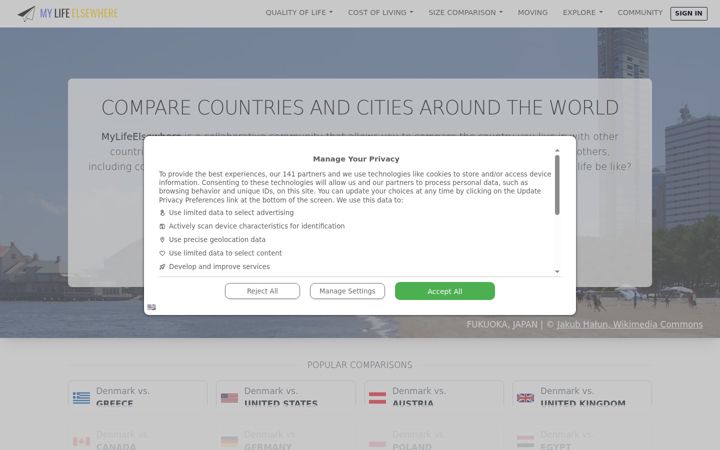Click the 'FUKUOKA, JAPAN' photo caption text
The width and height of the screenshot is (720, 450).
(501, 325)
